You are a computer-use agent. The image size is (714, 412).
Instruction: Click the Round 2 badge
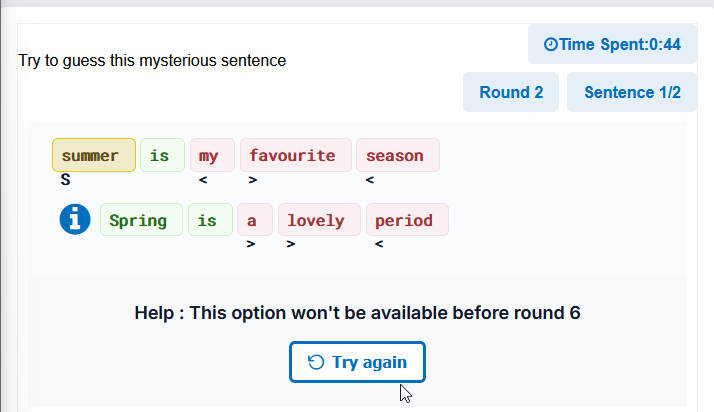click(x=511, y=92)
